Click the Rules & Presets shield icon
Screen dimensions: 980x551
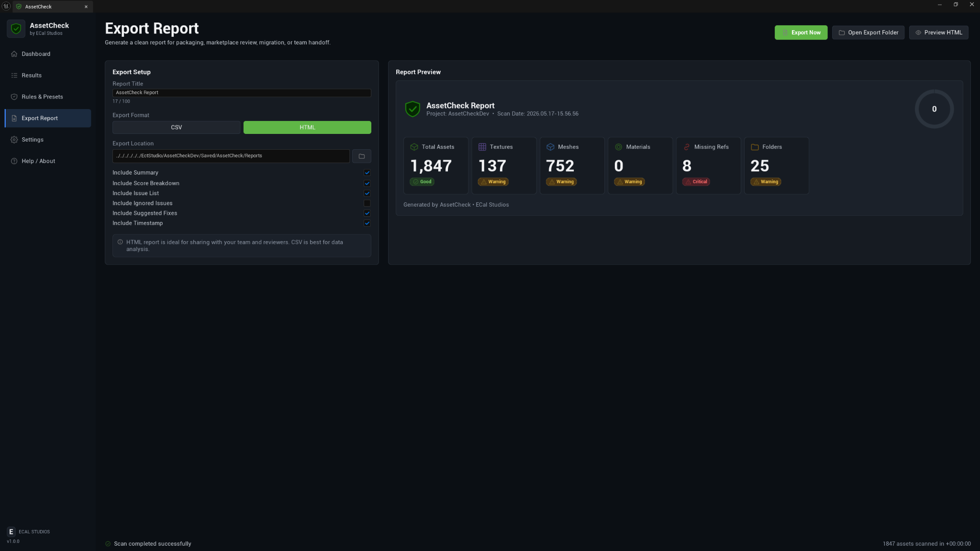coord(14,97)
